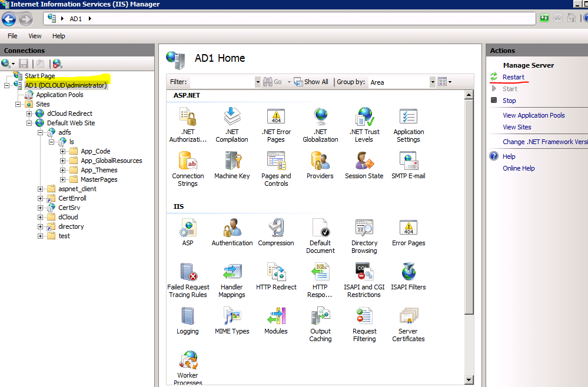Open the Group by Area dropdown
The height and width of the screenshot is (387, 588).
point(433,82)
